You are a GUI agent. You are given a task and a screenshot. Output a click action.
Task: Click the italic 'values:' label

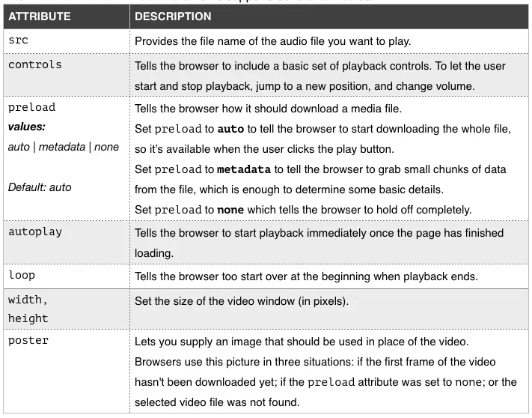click(27, 127)
